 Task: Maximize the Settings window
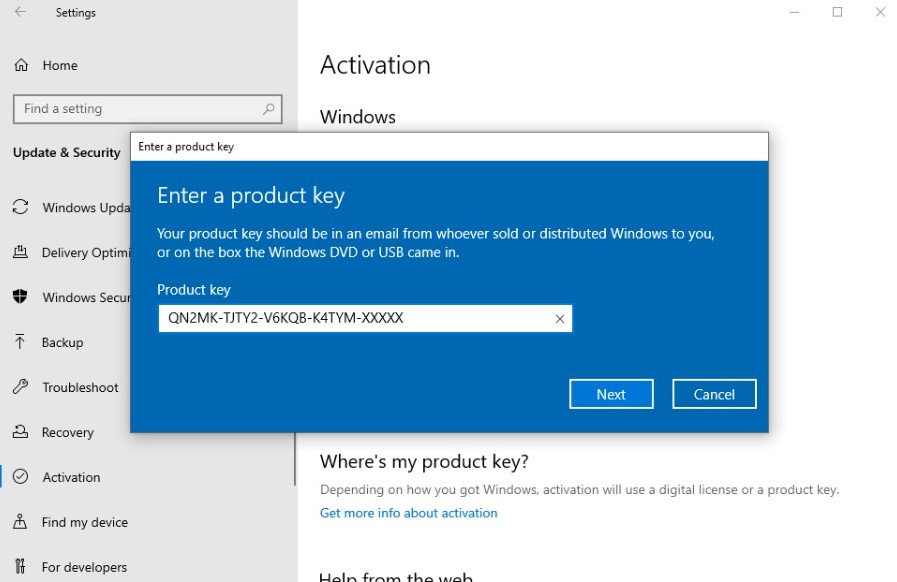tap(837, 12)
